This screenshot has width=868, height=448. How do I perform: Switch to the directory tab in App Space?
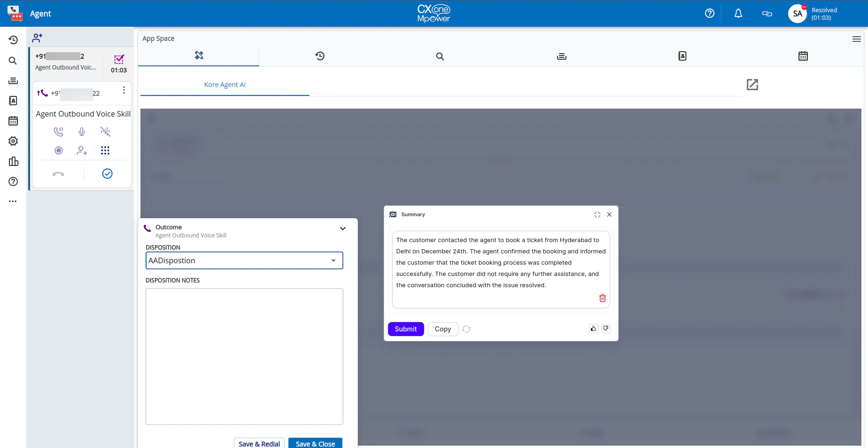tap(682, 56)
